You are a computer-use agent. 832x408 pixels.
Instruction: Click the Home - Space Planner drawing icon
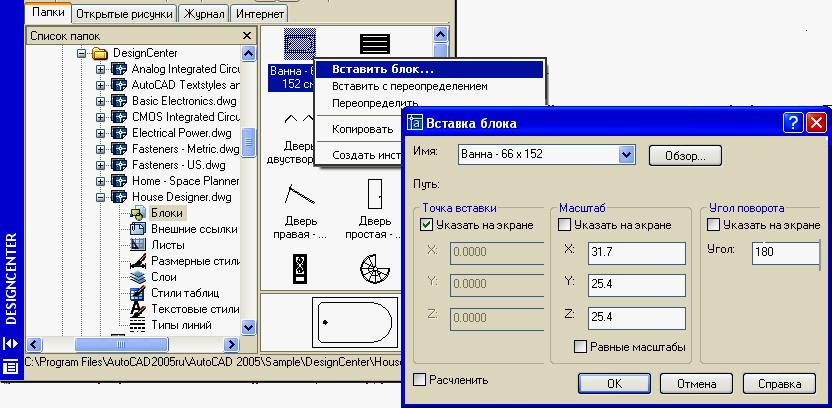tap(119, 181)
